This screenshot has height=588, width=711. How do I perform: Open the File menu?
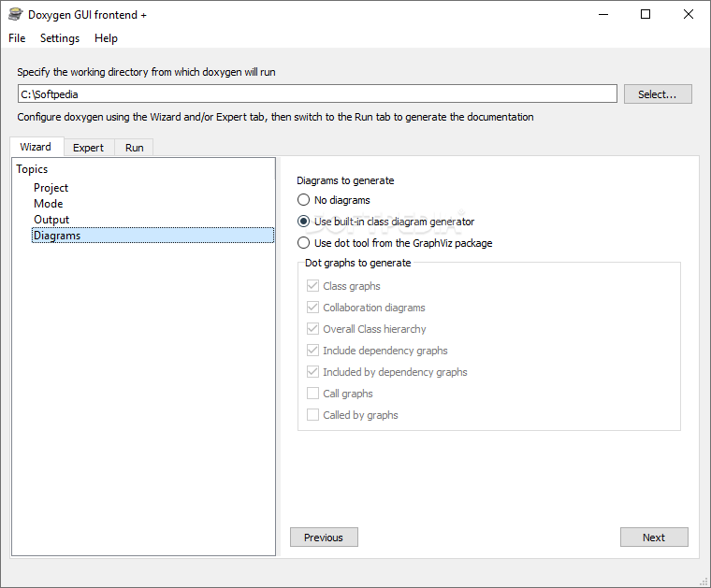point(17,38)
